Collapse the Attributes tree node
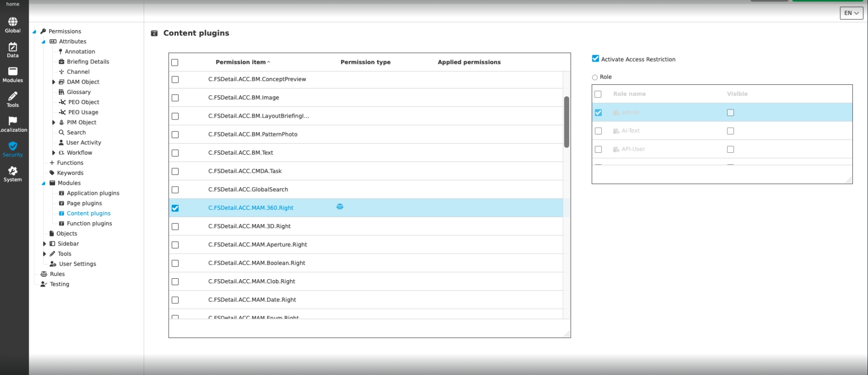Screen dimensions: 868x375 click(x=44, y=42)
